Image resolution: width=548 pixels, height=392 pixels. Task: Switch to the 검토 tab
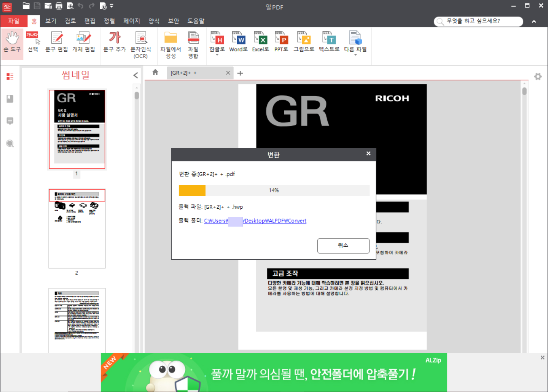(x=70, y=21)
